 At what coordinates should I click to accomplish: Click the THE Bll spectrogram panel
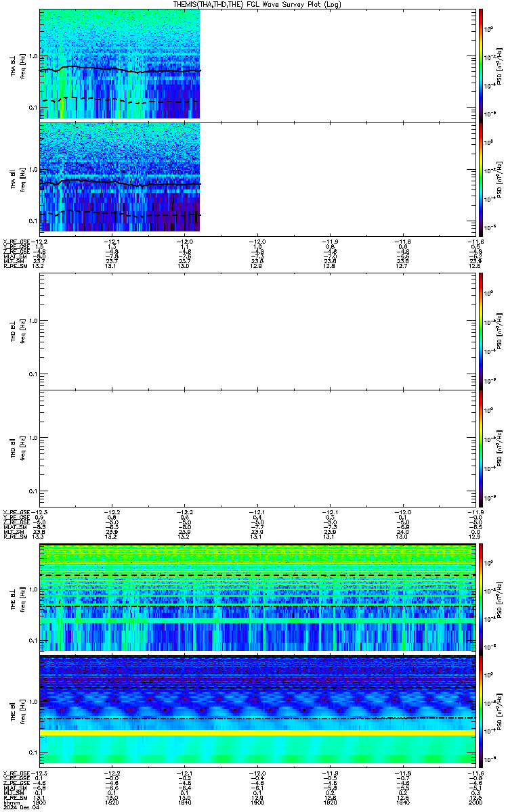[x=256, y=710]
